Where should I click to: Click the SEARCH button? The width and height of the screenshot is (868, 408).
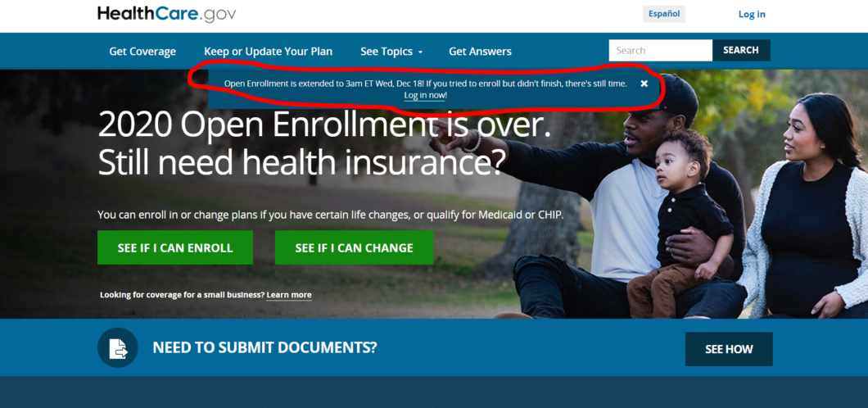741,50
